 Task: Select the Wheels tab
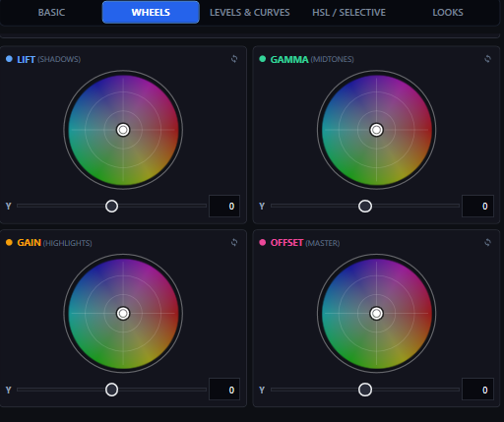[x=151, y=13]
